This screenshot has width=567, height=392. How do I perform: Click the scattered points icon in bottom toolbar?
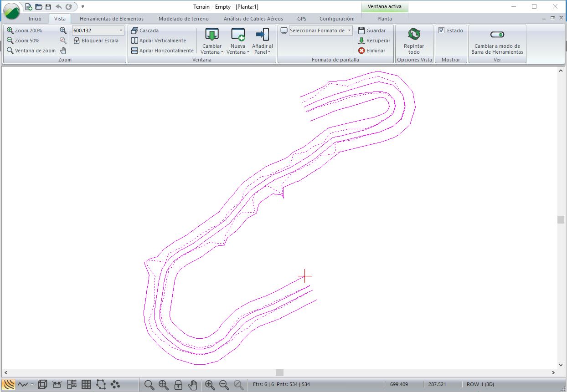[x=115, y=385]
